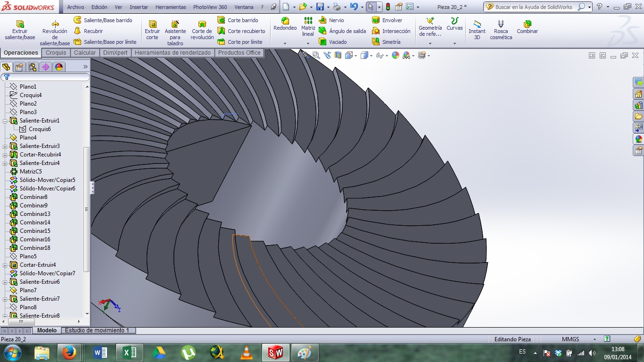The image size is (644, 362).
Task: Expand the panel tabs double chevron
Action: click(x=85, y=67)
